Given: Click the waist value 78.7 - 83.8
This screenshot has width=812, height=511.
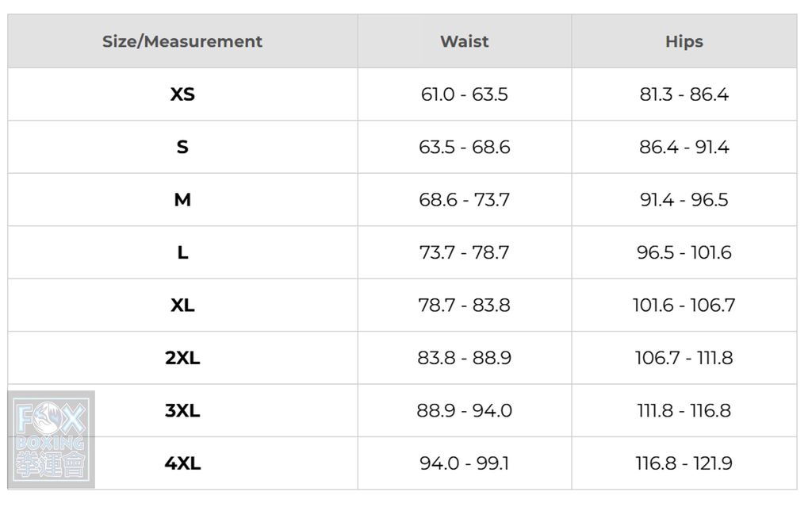Looking at the screenshot, I should 465,305.
